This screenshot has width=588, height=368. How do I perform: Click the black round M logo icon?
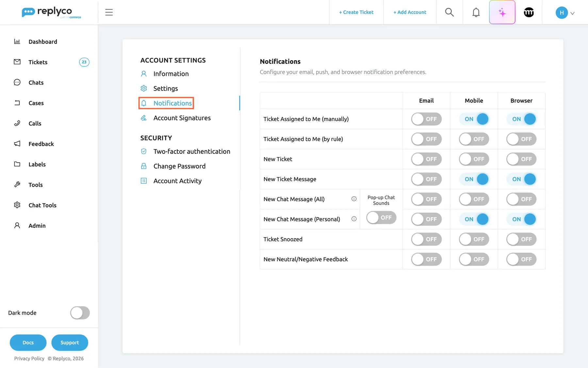coord(529,12)
